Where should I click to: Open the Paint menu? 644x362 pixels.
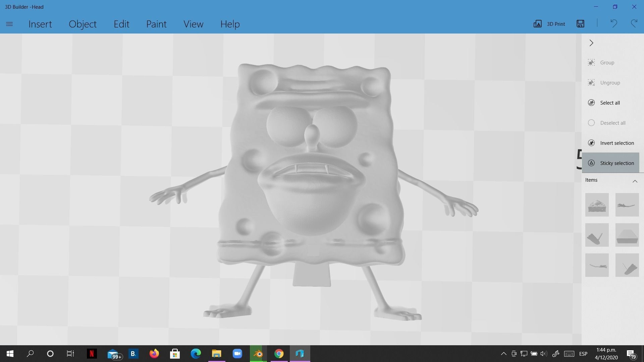pos(156,24)
